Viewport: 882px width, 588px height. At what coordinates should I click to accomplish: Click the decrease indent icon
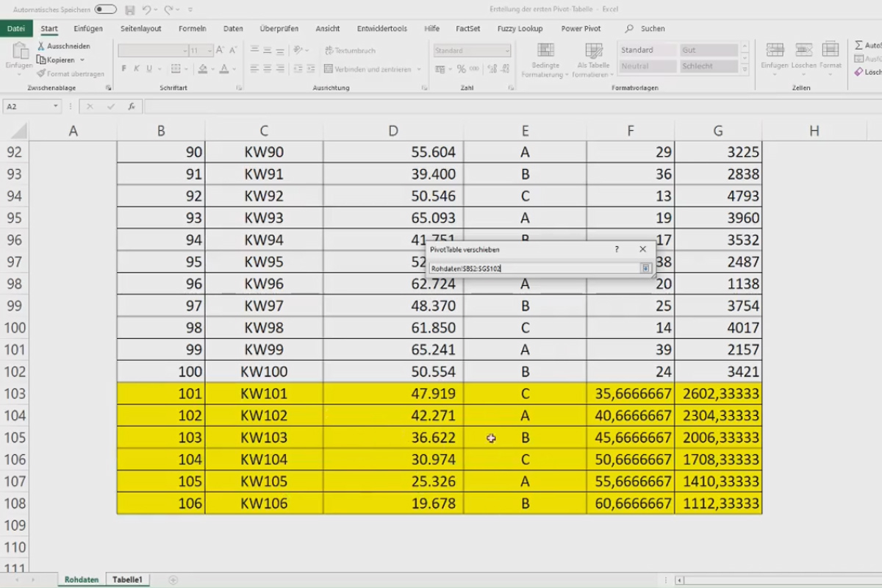pyautogui.click(x=297, y=69)
